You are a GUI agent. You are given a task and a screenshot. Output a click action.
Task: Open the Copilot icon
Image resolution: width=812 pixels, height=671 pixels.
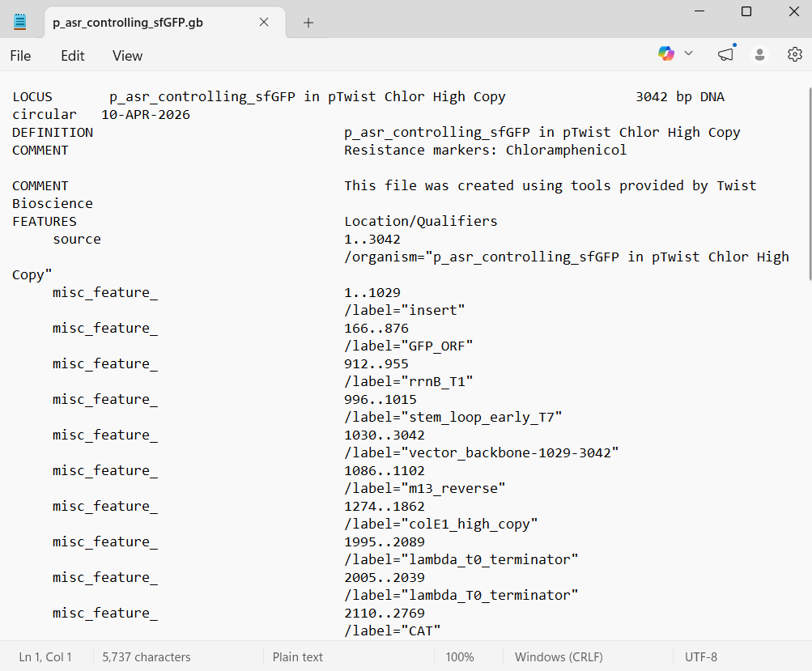tap(666, 53)
